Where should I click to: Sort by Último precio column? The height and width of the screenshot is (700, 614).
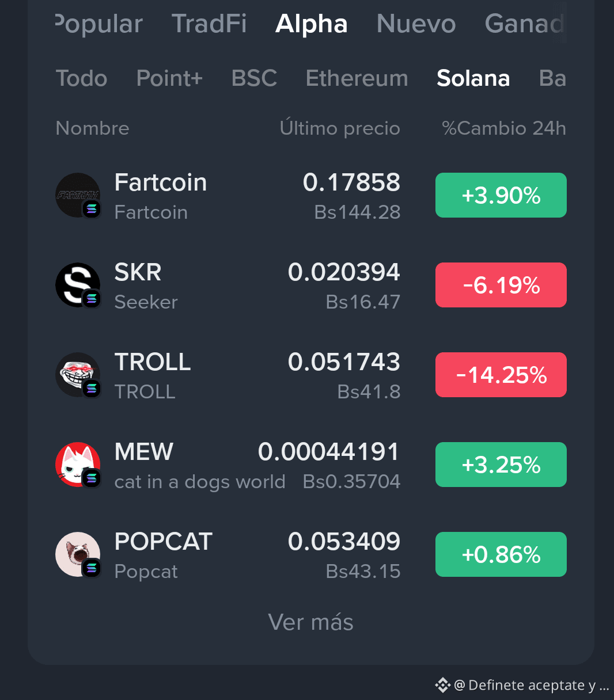(340, 128)
